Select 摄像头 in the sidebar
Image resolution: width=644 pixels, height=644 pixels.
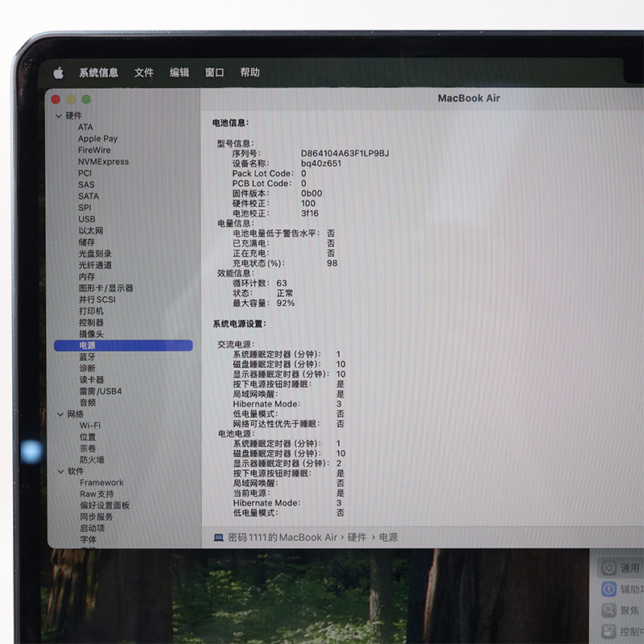pos(91,334)
